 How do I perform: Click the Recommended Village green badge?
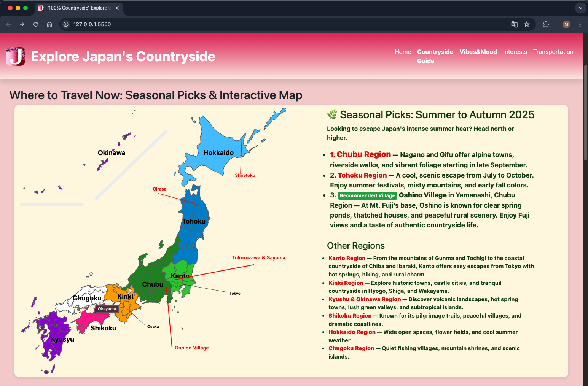(x=367, y=195)
